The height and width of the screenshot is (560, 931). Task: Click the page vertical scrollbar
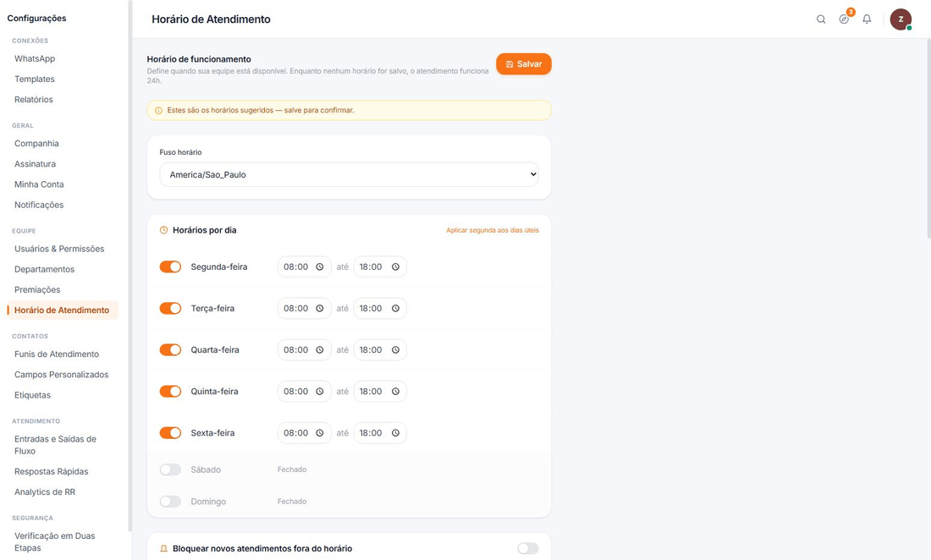(928, 140)
